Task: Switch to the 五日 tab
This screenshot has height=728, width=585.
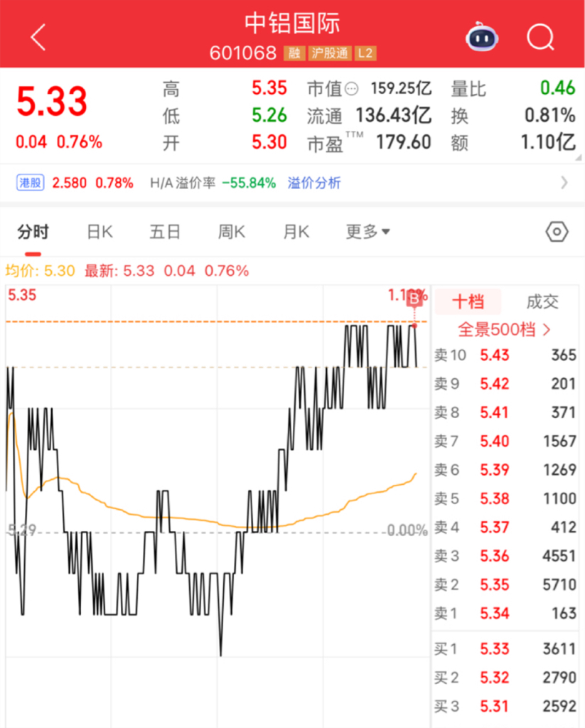Action: click(165, 232)
